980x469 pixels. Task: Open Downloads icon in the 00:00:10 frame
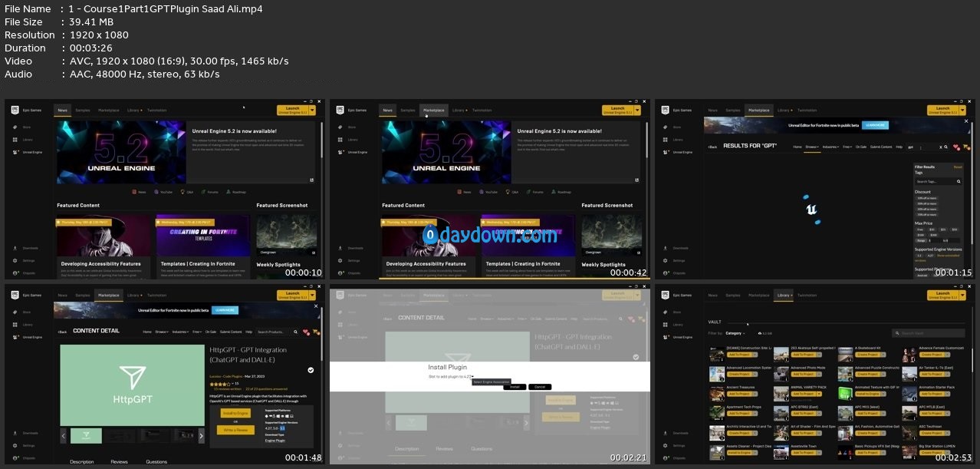[15, 248]
